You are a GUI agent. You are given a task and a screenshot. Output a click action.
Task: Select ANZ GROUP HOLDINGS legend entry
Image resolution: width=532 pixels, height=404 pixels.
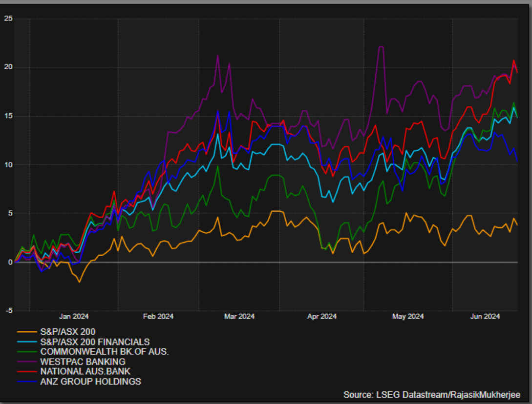(x=90, y=382)
